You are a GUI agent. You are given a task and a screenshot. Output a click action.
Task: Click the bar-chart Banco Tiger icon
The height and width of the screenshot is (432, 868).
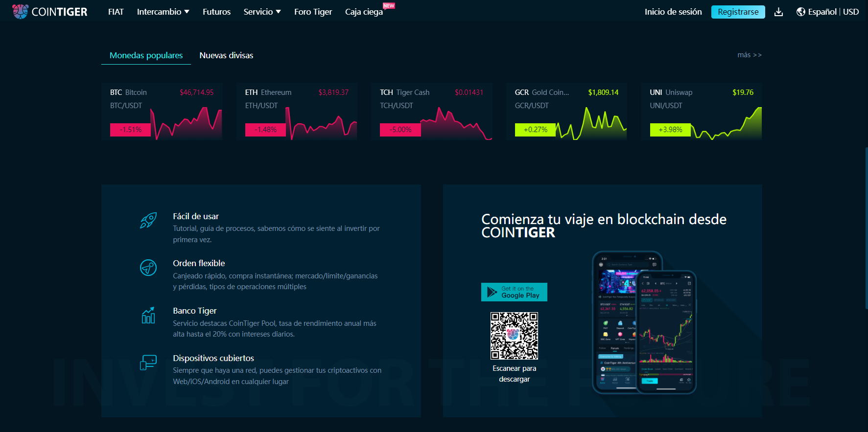[148, 315]
